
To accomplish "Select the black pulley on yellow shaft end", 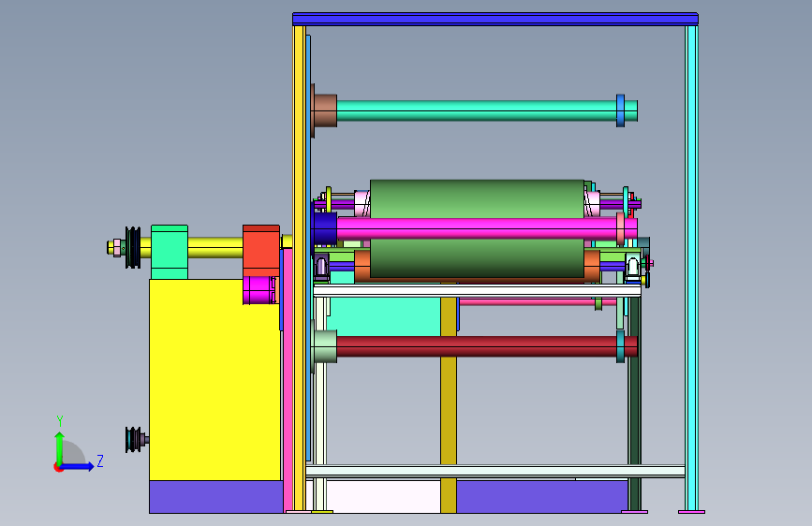I will coord(133,247).
